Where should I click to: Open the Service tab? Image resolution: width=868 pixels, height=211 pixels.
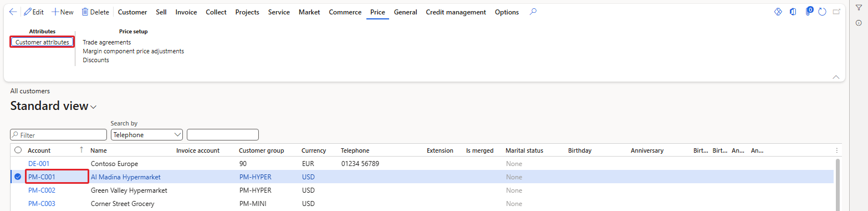click(x=279, y=12)
